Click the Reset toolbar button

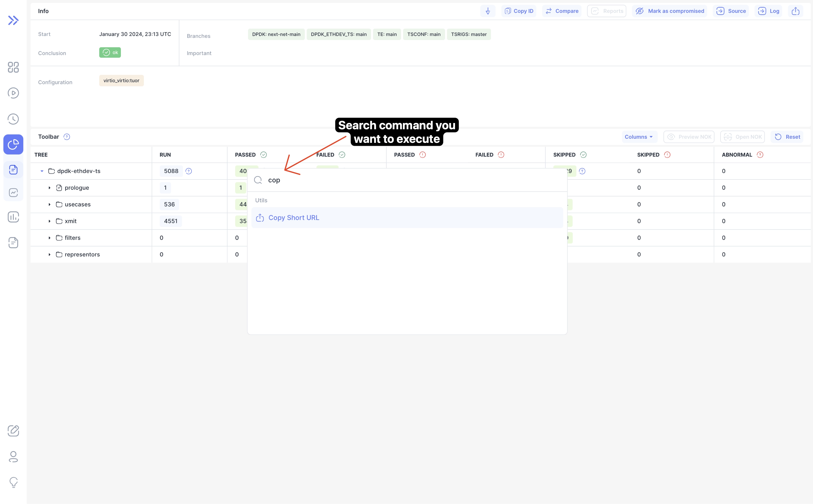[x=787, y=137]
